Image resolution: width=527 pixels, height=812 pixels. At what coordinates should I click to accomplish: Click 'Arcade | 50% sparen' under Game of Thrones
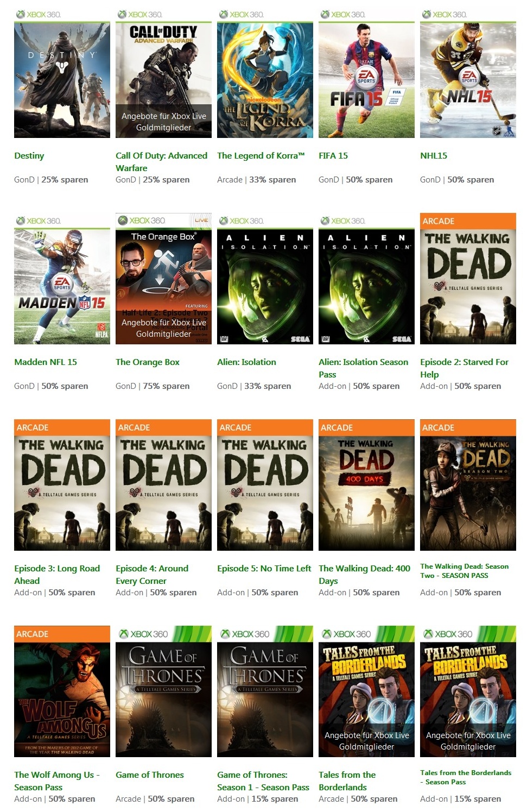pyautogui.click(x=155, y=799)
